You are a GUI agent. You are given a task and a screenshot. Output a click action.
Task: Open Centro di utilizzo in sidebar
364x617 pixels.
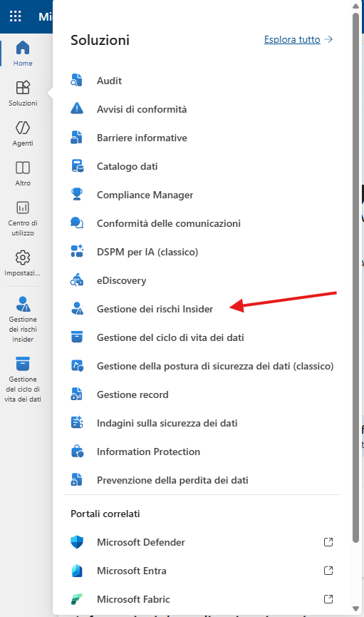click(x=23, y=218)
